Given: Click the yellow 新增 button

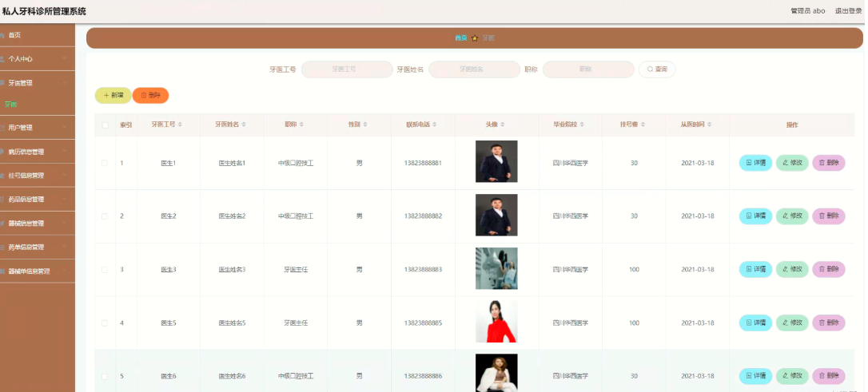Looking at the screenshot, I should [x=113, y=96].
